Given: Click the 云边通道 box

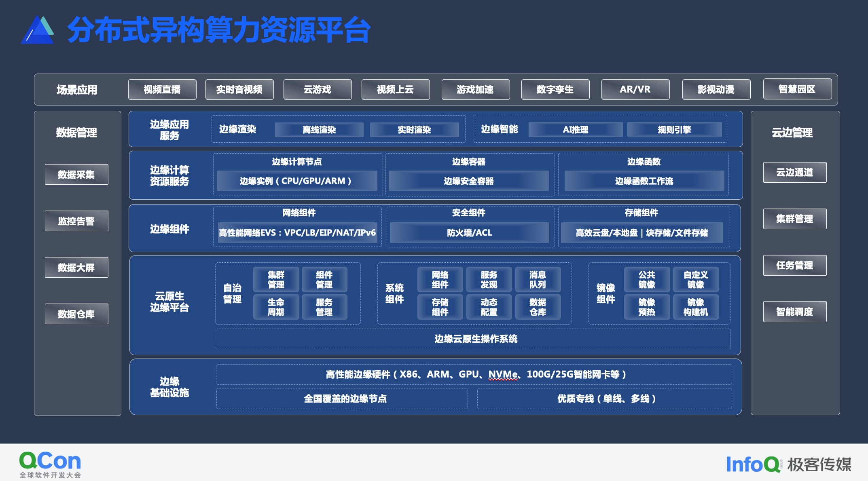Looking at the screenshot, I should coord(794,173).
